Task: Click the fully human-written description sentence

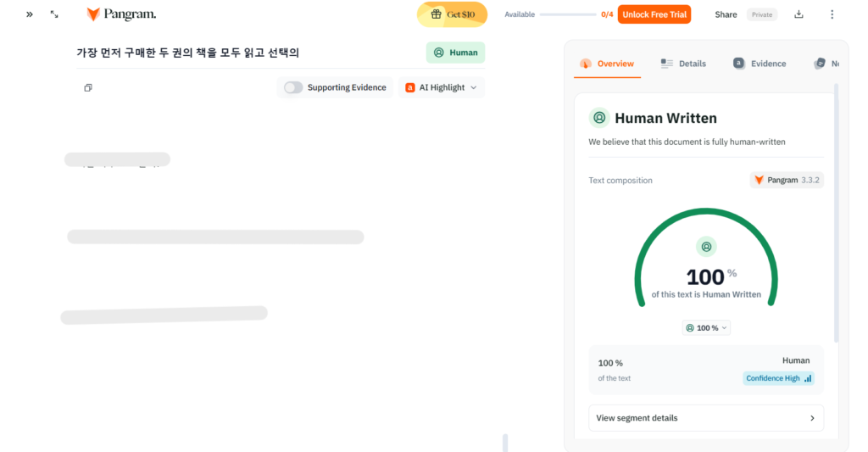Action: (x=687, y=142)
